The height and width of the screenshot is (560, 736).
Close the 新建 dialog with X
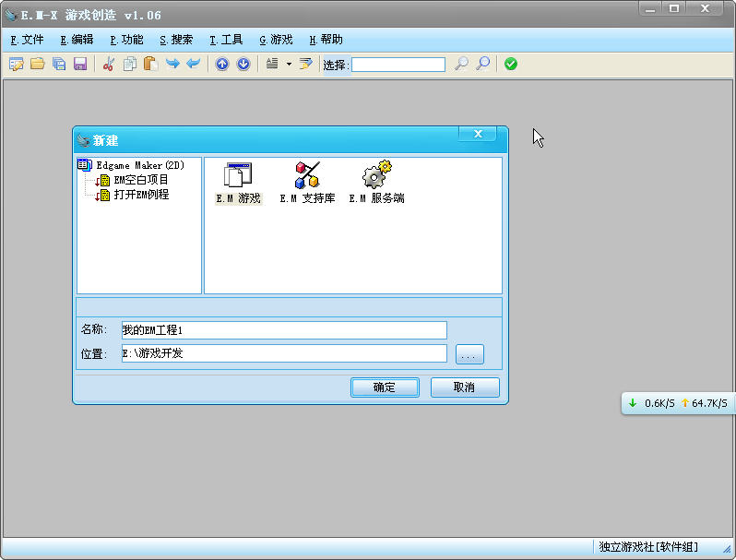tap(478, 134)
